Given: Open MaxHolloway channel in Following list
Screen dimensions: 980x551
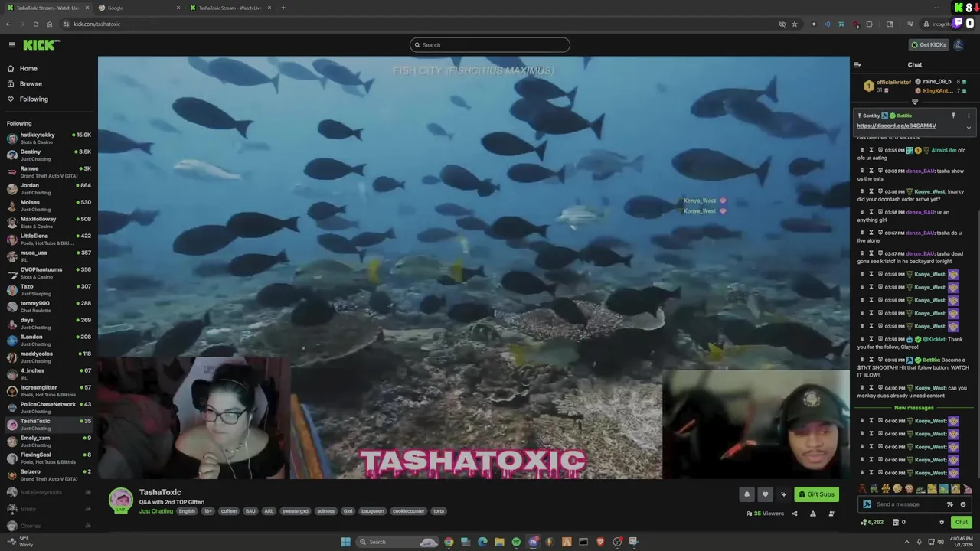Looking at the screenshot, I should tap(49, 222).
